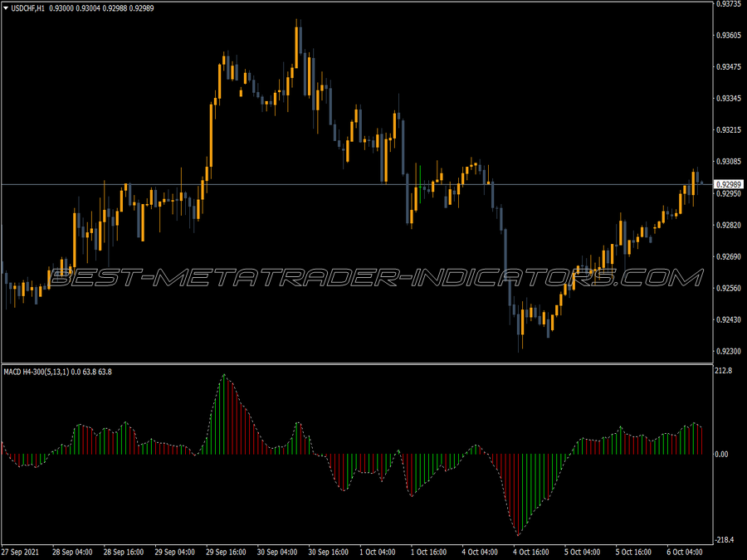Click price scale value 0.93605
The height and width of the screenshot is (560, 747).
[x=729, y=35]
